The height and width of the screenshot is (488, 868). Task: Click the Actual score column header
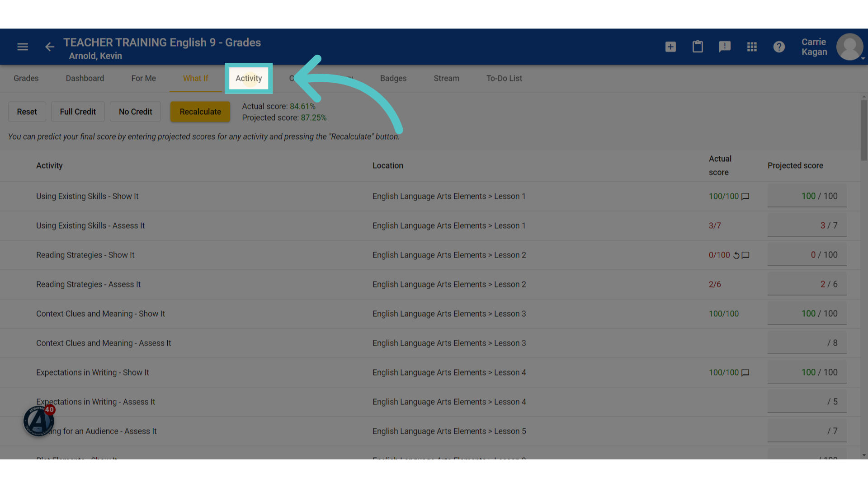720,166
